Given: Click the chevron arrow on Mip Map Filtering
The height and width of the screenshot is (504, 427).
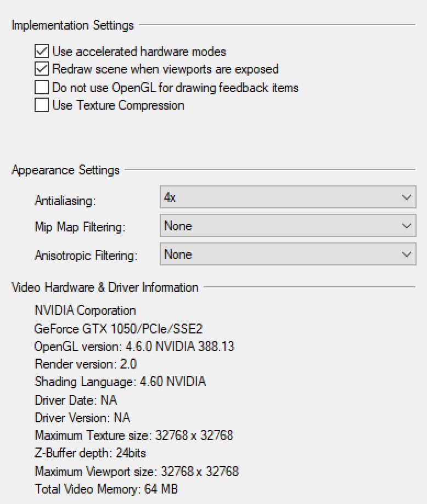Looking at the screenshot, I should pyautogui.click(x=406, y=225).
